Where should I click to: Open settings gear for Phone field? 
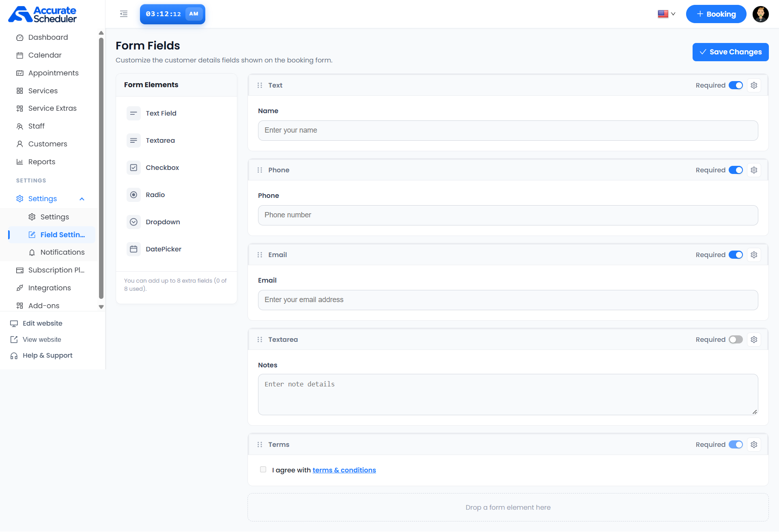(754, 170)
